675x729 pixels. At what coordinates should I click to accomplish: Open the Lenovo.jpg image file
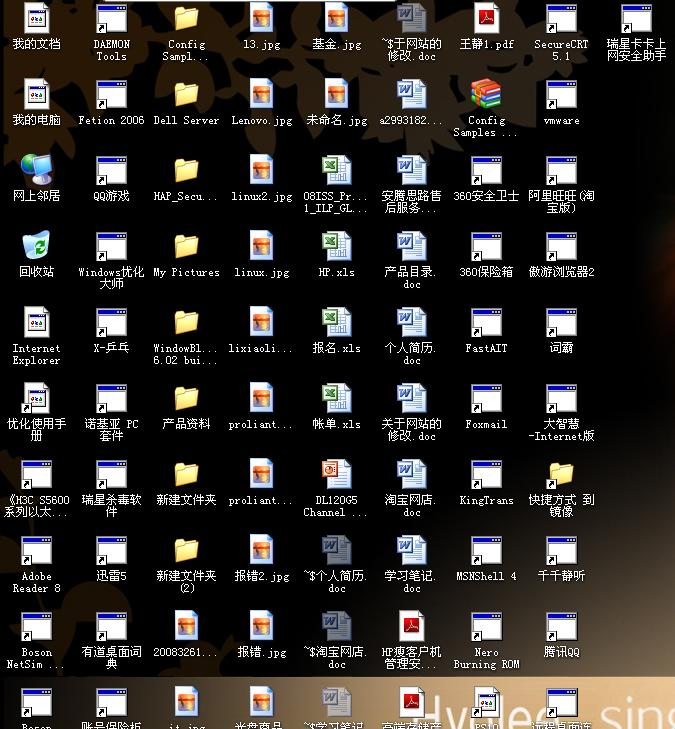coord(261,96)
